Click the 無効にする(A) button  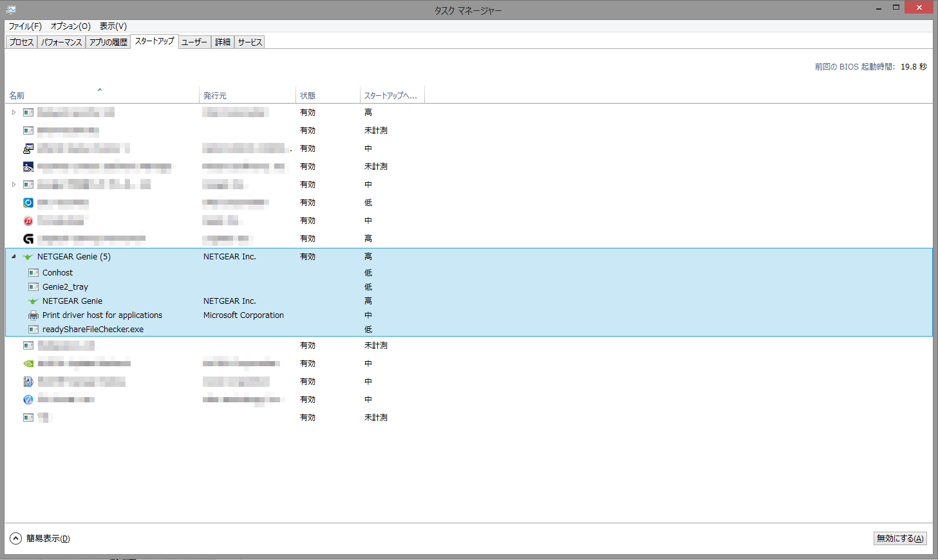pos(899,539)
